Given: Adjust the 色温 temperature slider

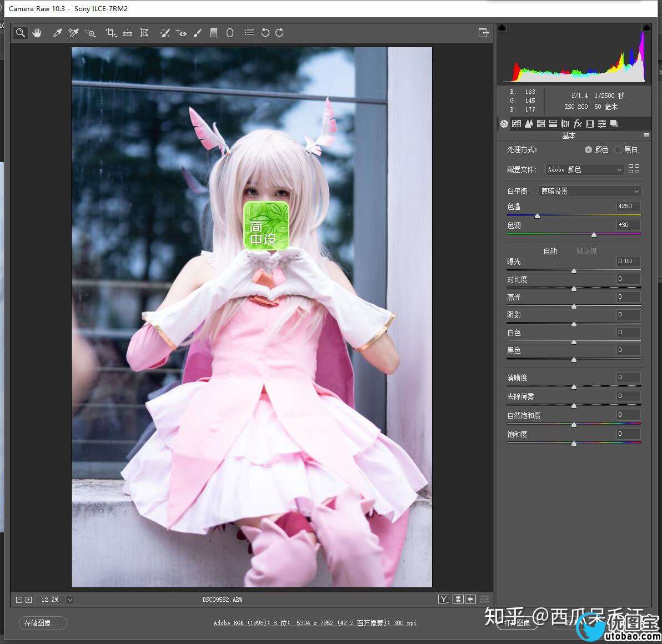Looking at the screenshot, I should point(538,215).
